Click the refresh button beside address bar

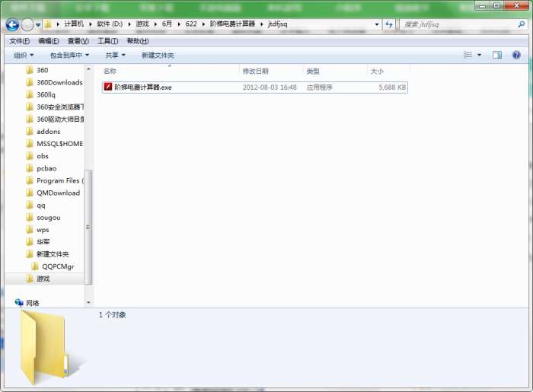(x=389, y=24)
